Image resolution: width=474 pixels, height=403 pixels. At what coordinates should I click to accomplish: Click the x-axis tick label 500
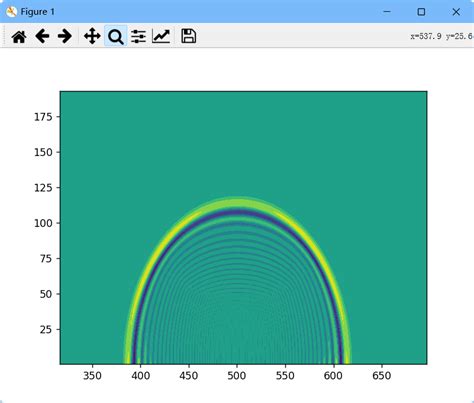click(237, 376)
